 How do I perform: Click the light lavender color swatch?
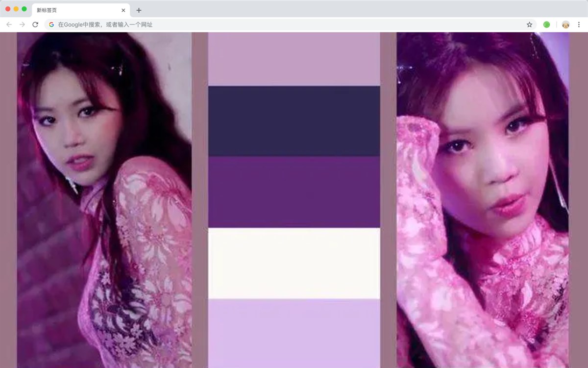[294, 333]
